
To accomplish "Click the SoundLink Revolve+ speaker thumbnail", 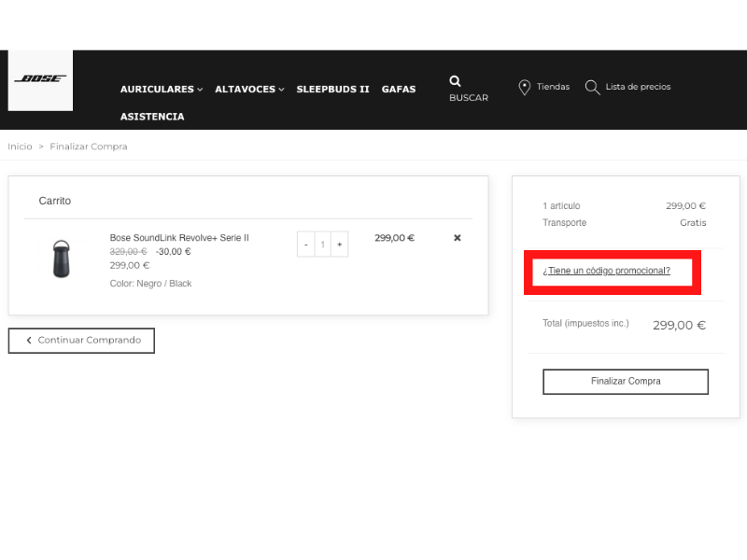I will tap(61, 259).
